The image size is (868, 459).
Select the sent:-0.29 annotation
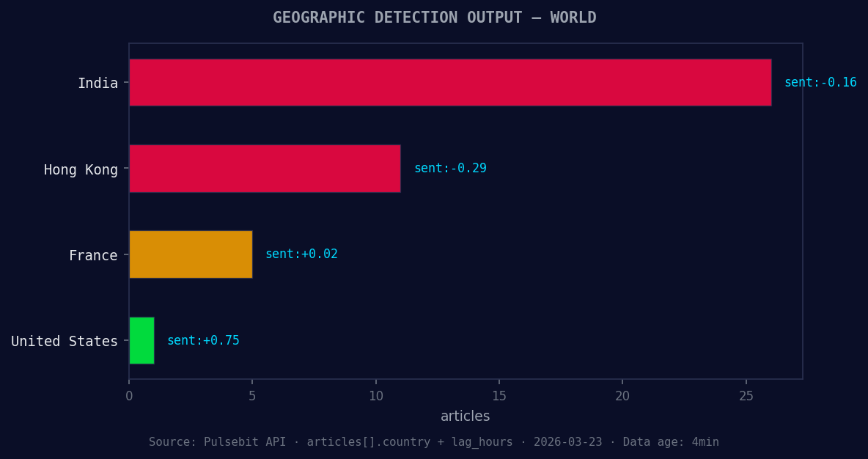click(x=450, y=168)
